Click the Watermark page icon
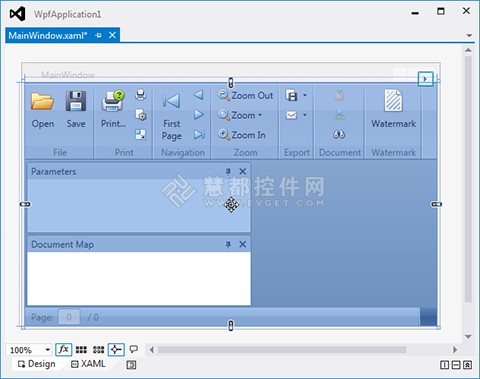The height and width of the screenshot is (379, 480). click(x=393, y=100)
